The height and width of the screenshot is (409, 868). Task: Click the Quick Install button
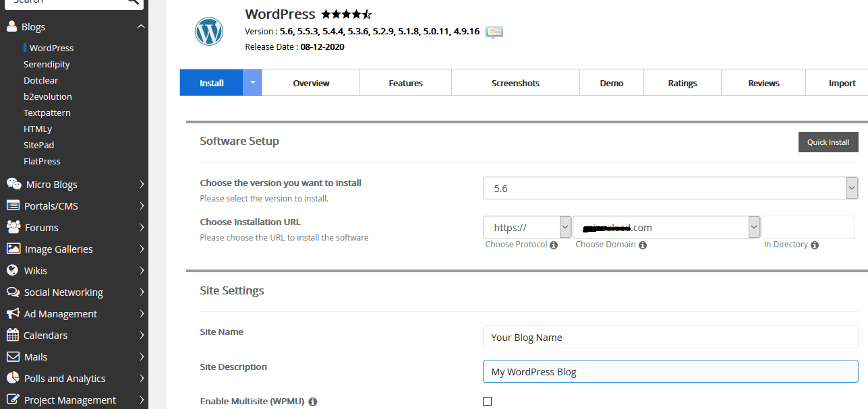pyautogui.click(x=828, y=142)
